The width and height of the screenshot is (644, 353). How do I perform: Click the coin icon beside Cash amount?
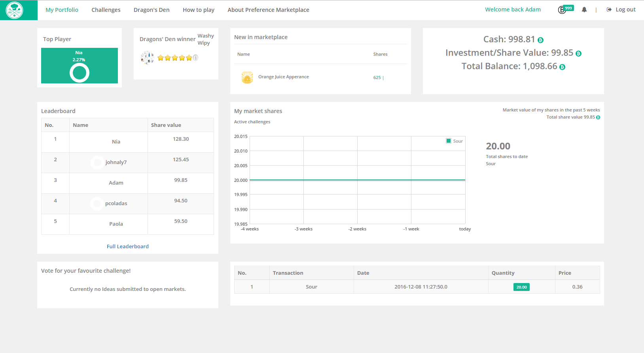coord(540,40)
